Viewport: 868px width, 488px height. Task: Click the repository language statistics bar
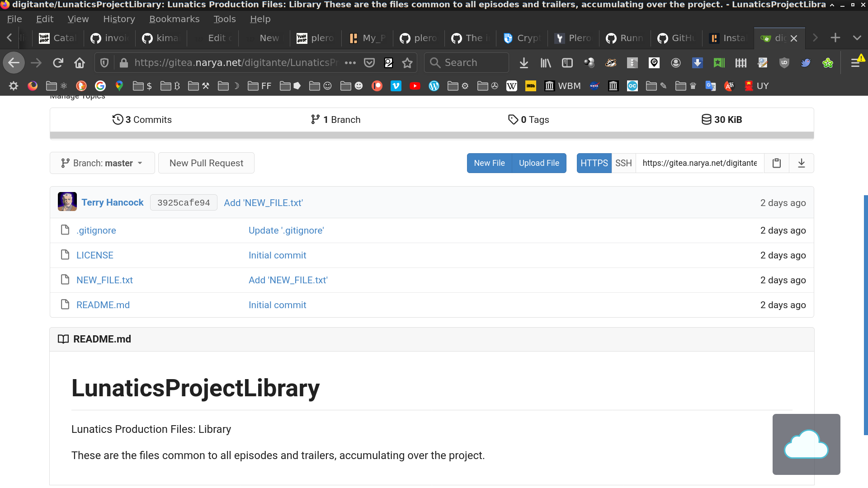[432, 135]
